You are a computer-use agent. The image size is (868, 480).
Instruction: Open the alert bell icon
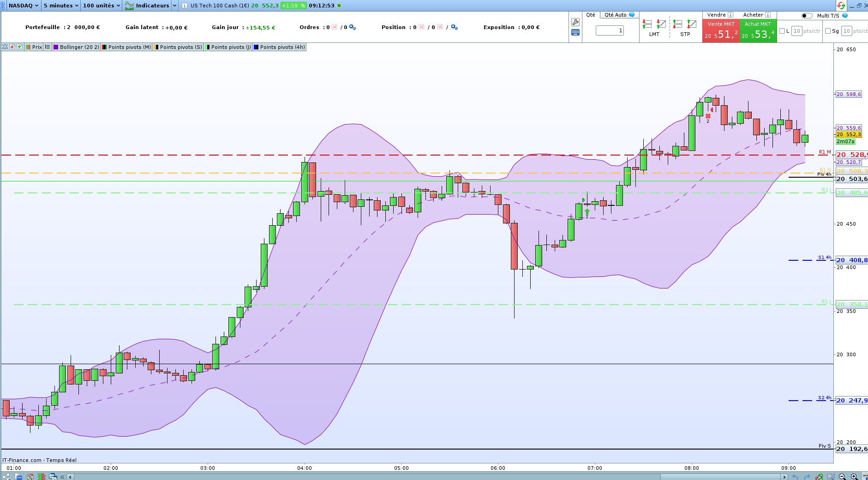coord(5,47)
